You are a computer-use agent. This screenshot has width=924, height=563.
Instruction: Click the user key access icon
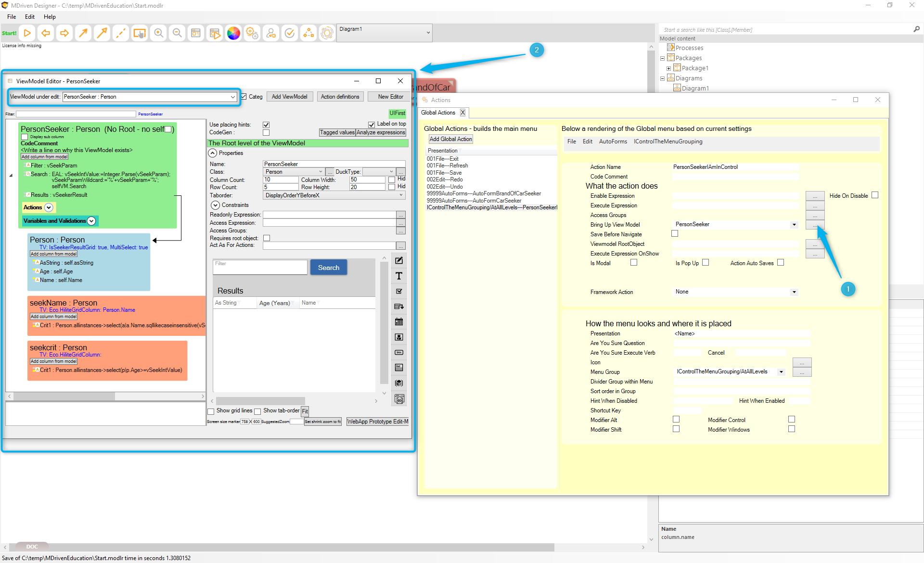(271, 33)
